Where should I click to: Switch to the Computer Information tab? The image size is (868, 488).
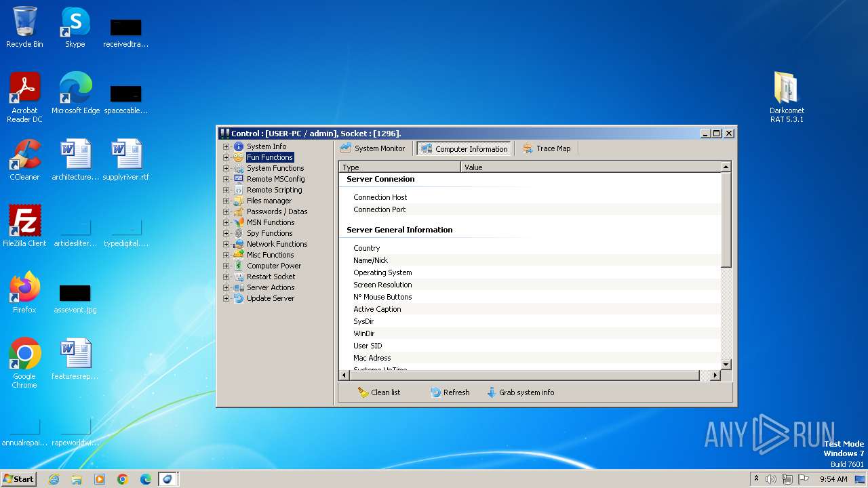(x=465, y=148)
